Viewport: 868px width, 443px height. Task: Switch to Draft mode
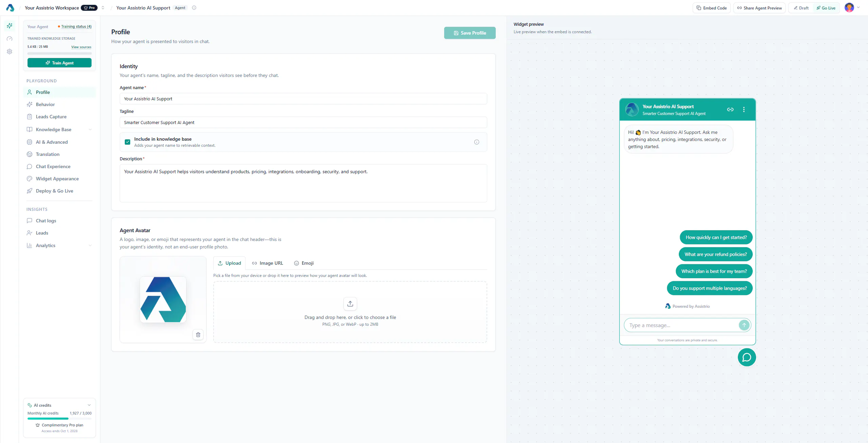pos(801,8)
